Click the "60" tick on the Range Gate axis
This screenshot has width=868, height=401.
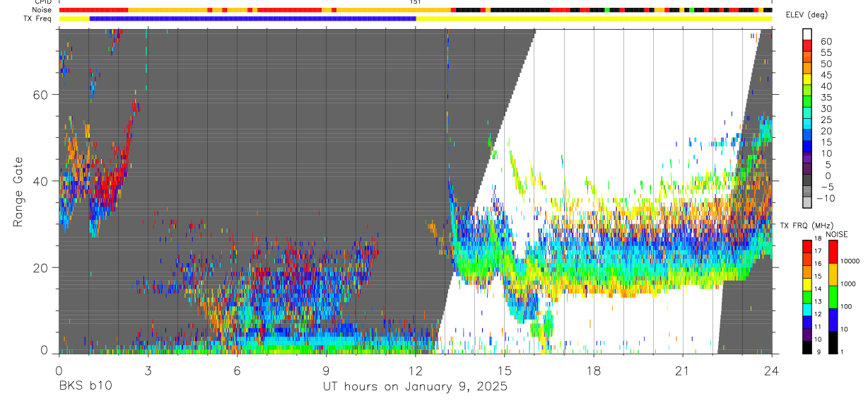41,95
